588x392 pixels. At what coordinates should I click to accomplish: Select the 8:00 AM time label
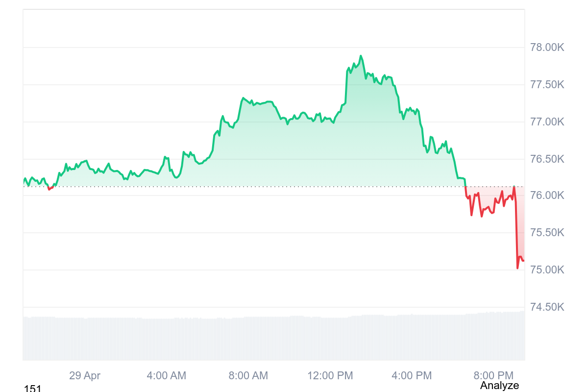coord(248,376)
